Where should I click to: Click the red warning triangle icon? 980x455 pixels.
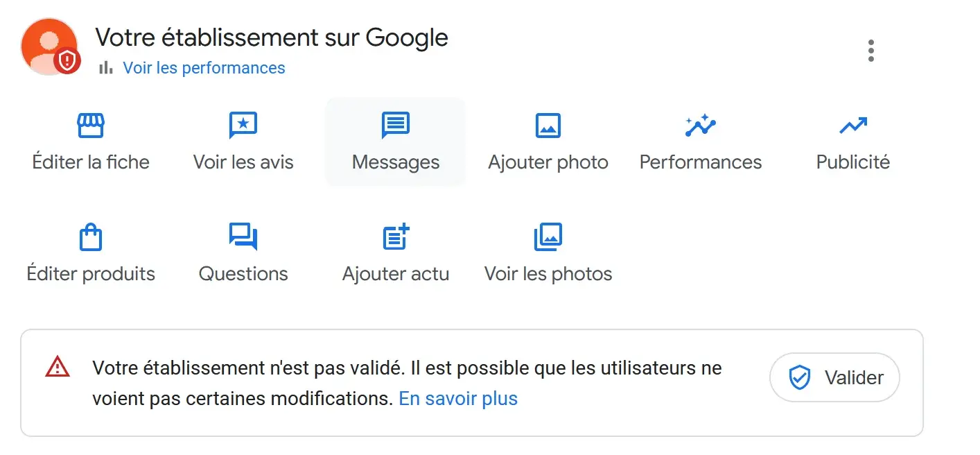(x=57, y=367)
